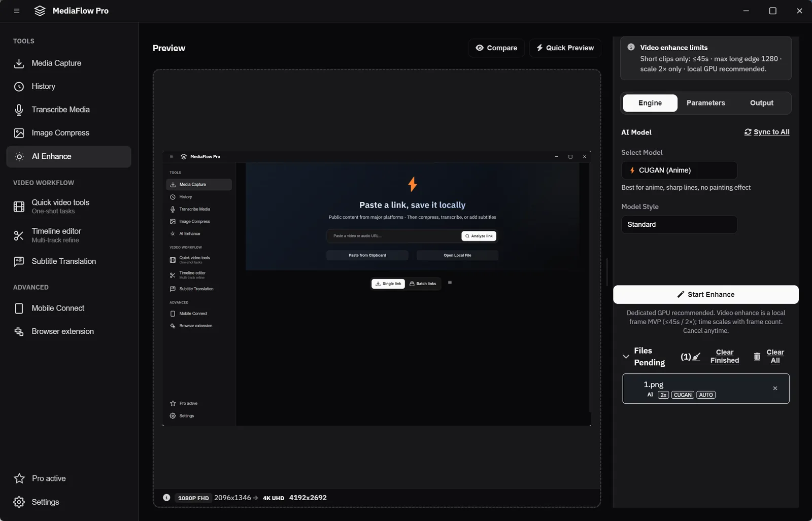Screen dimensions: 812x521
Task: Click the 1080P FHD badge
Action: tap(193, 498)
